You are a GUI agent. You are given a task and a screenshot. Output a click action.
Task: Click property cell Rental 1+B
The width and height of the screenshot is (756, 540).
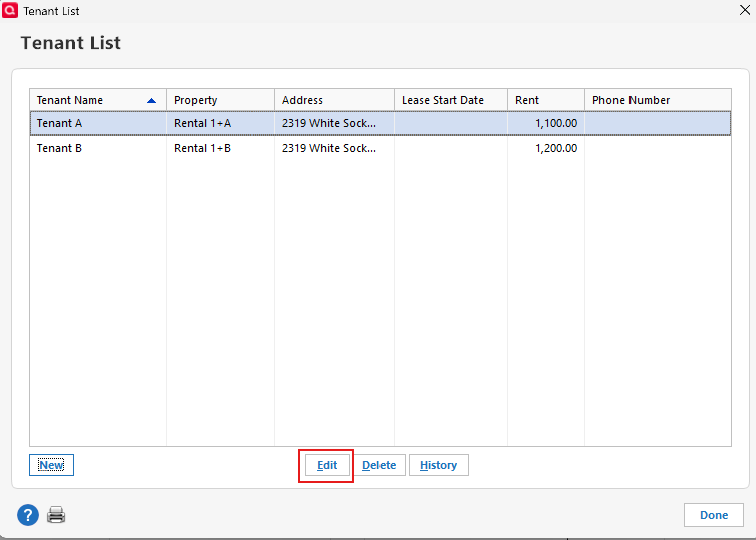click(x=220, y=148)
